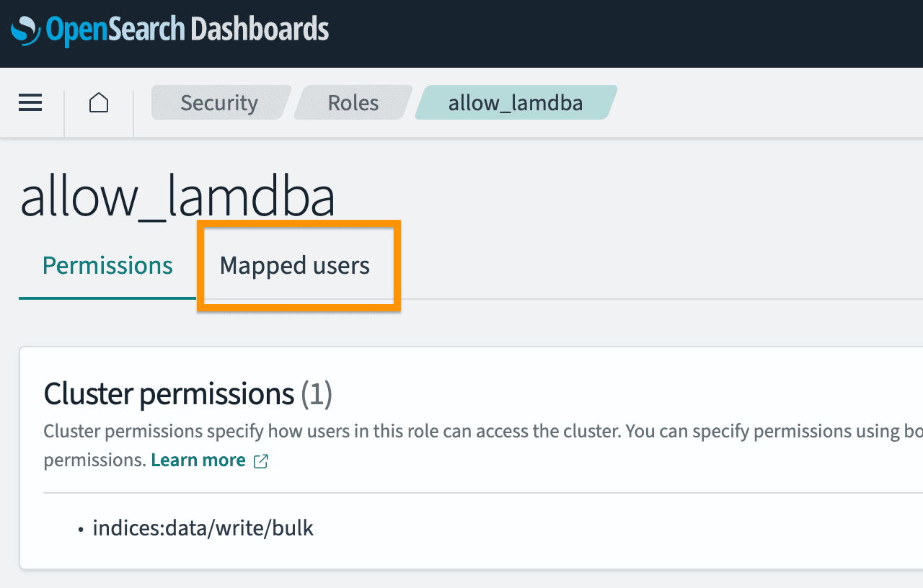Click the allow_lamdba breadcrumb
The height and width of the screenshot is (588, 923).
click(x=515, y=103)
